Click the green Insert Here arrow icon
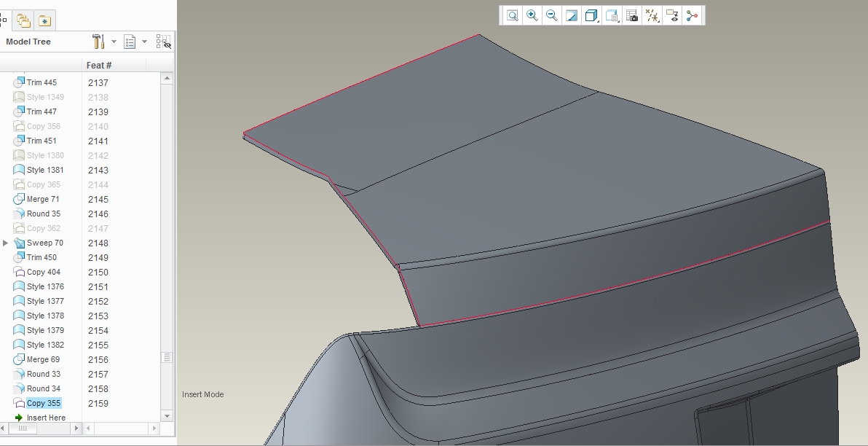This screenshot has height=446, width=868. pyautogui.click(x=19, y=418)
